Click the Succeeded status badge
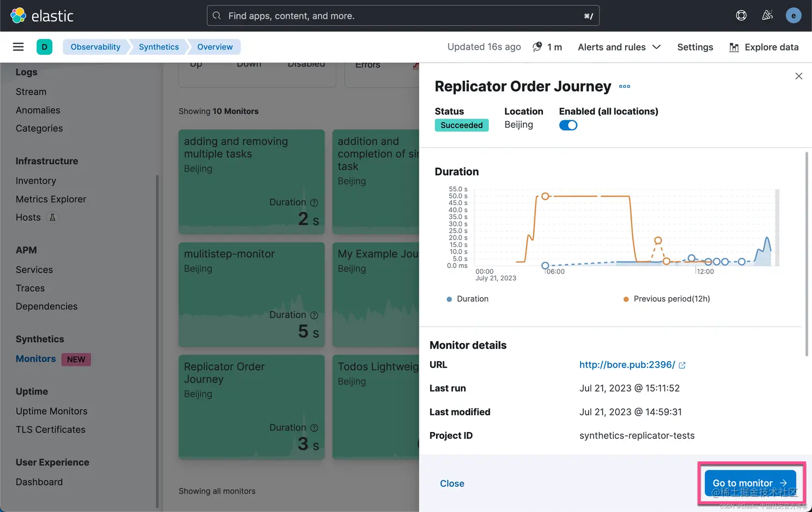This screenshot has width=812, height=512. pyautogui.click(x=462, y=125)
